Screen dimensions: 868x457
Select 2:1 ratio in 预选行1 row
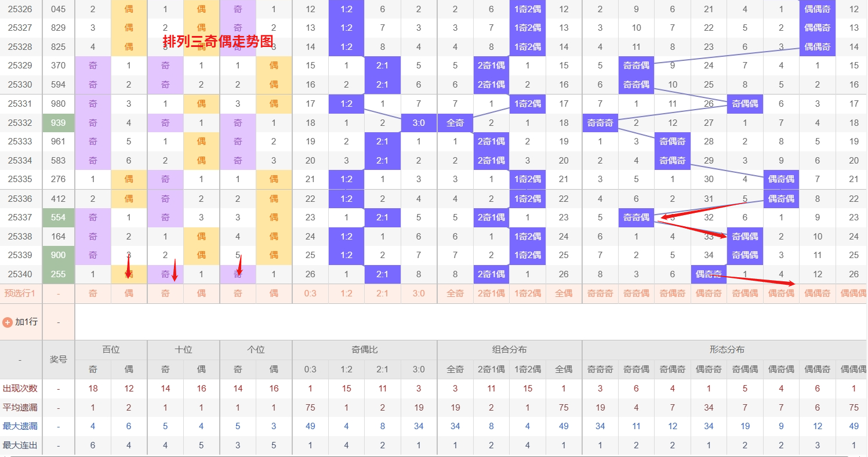coord(382,293)
